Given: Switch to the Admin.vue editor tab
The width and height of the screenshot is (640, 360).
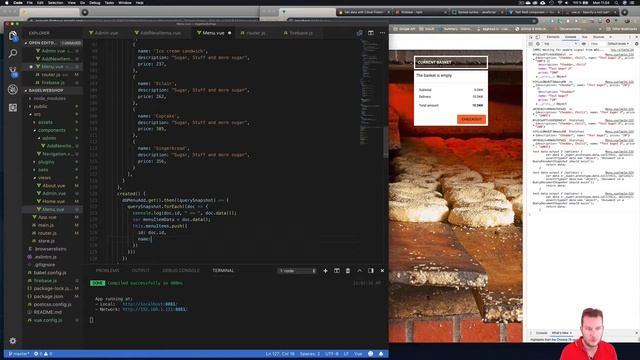Looking at the screenshot, I should [x=105, y=33].
